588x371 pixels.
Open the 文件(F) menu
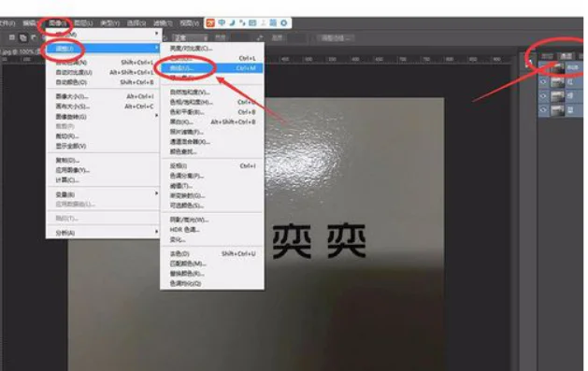pos(7,23)
